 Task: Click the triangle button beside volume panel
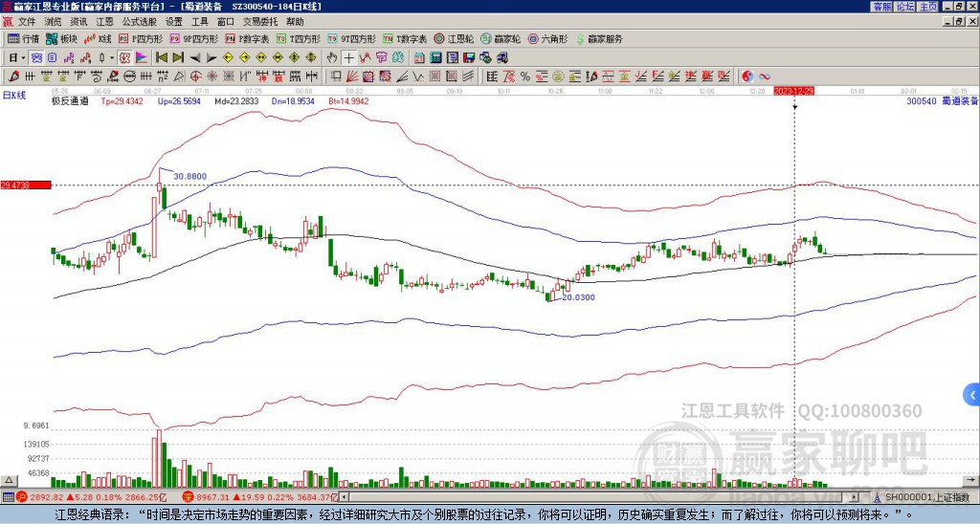[x=9, y=480]
